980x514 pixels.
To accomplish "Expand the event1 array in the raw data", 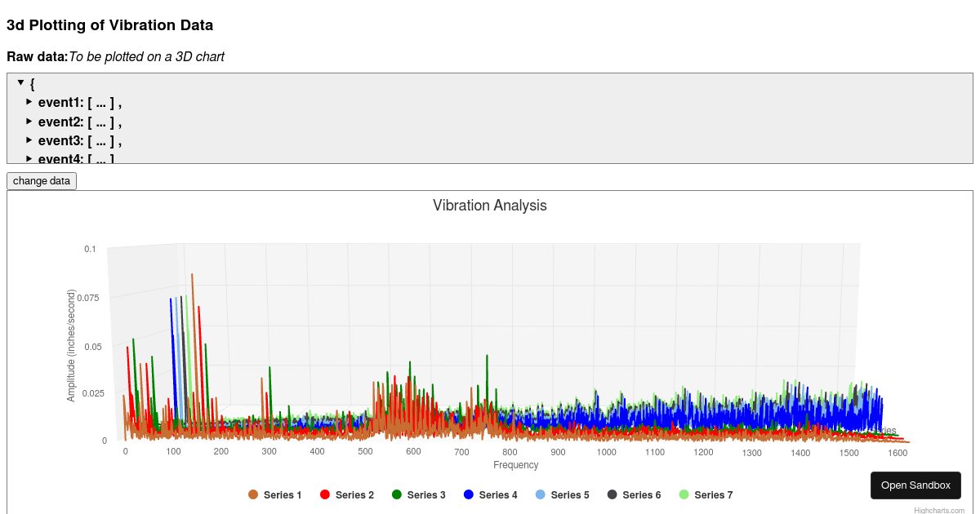I will click(29, 102).
